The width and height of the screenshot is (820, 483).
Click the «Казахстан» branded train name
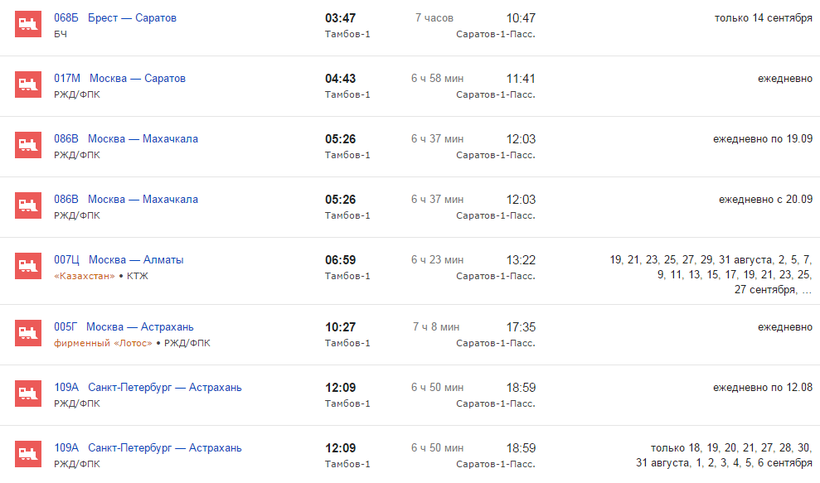[x=84, y=276]
